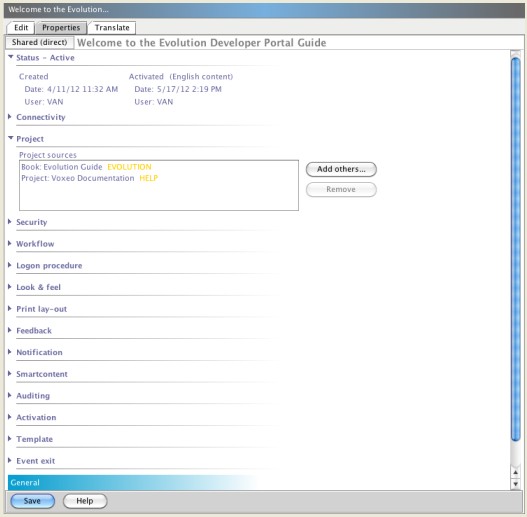
Task: Click the Save button
Action: point(32,501)
